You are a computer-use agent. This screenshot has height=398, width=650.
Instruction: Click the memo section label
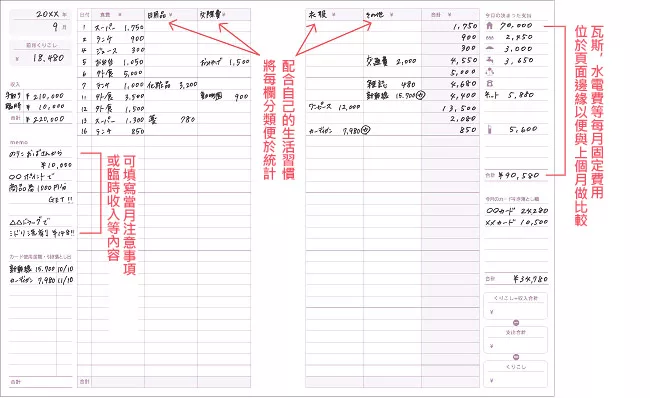coord(19,142)
